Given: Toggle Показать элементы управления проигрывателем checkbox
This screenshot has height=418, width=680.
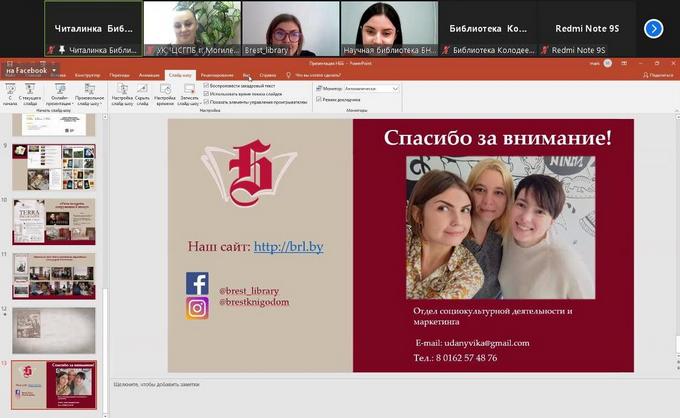Looking at the screenshot, I should 206,102.
